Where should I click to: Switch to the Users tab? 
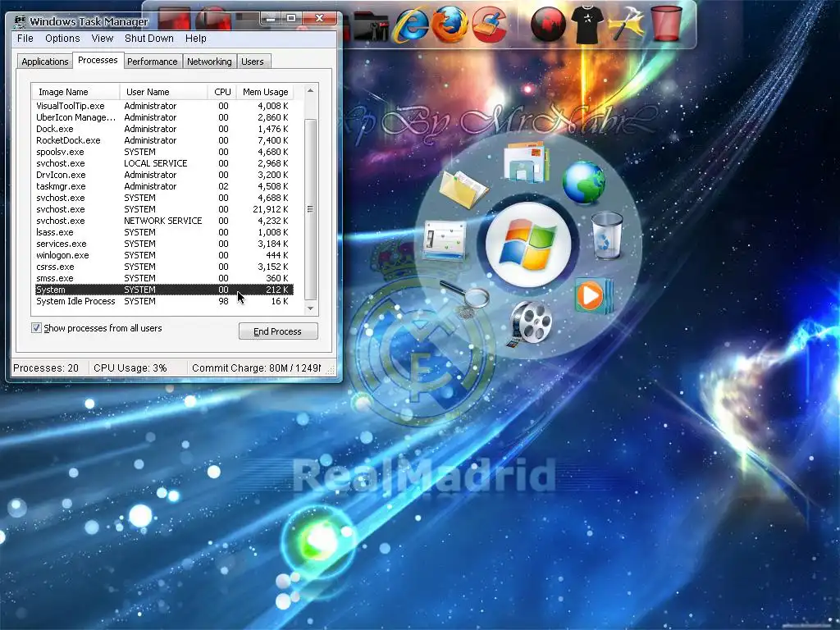(x=253, y=62)
